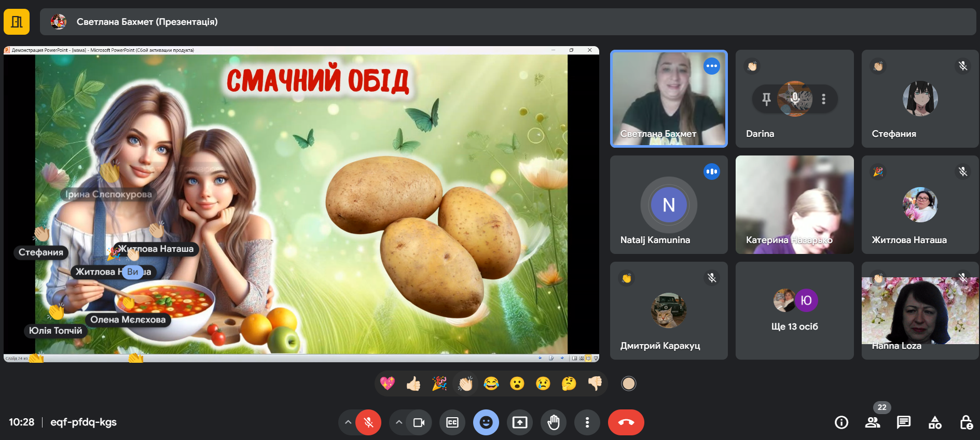Image resolution: width=980 pixels, height=440 pixels.
Task: Send the sparkling heart reaction
Action: (388, 384)
